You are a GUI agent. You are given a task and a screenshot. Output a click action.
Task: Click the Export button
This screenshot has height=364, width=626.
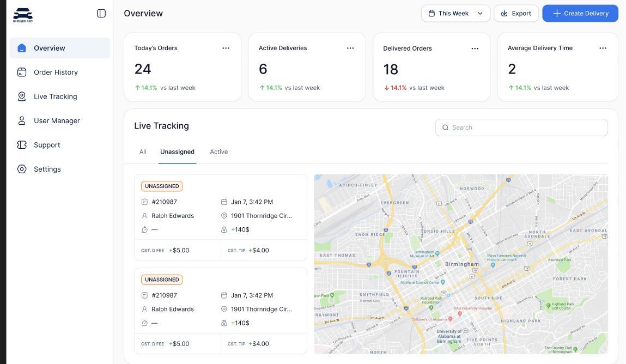tap(516, 13)
